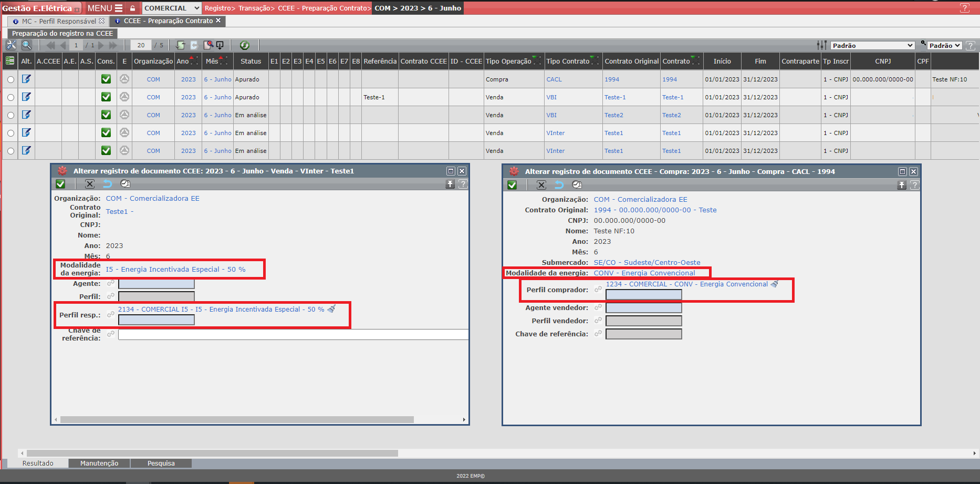Click the magnifier search icon in toolbar
The image size is (980, 484).
coord(27,45)
